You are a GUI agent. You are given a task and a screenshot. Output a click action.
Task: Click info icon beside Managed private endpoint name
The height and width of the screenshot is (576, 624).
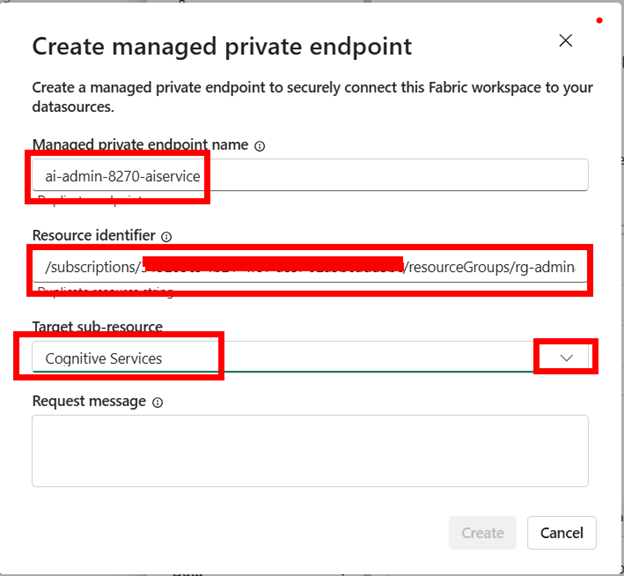click(260, 146)
